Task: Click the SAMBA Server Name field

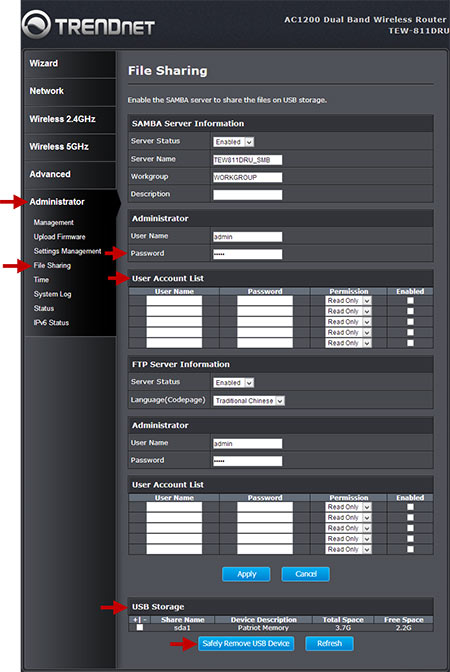Action: tap(248, 160)
